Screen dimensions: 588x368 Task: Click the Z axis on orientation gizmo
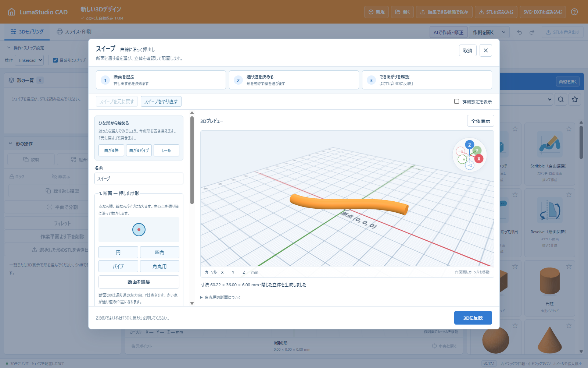[469, 145]
